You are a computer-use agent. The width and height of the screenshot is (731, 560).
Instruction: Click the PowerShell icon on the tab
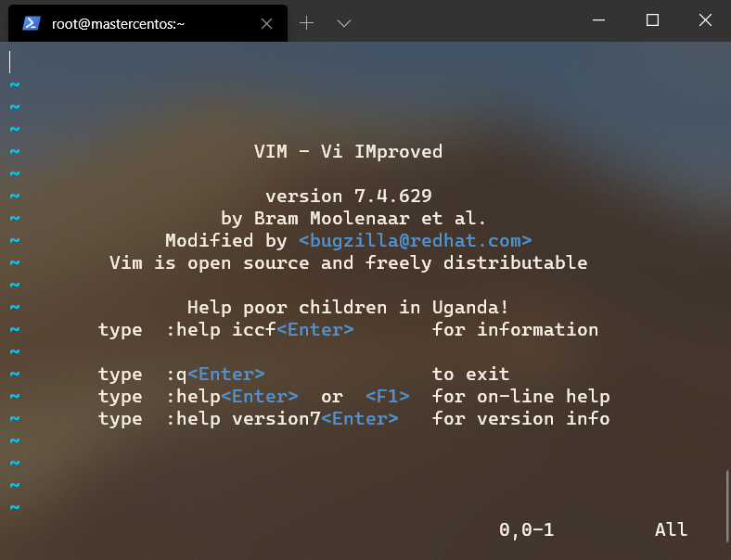(x=32, y=23)
